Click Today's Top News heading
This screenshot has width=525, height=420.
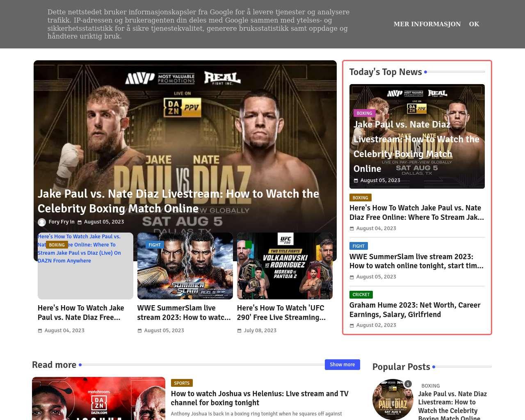tap(386, 72)
